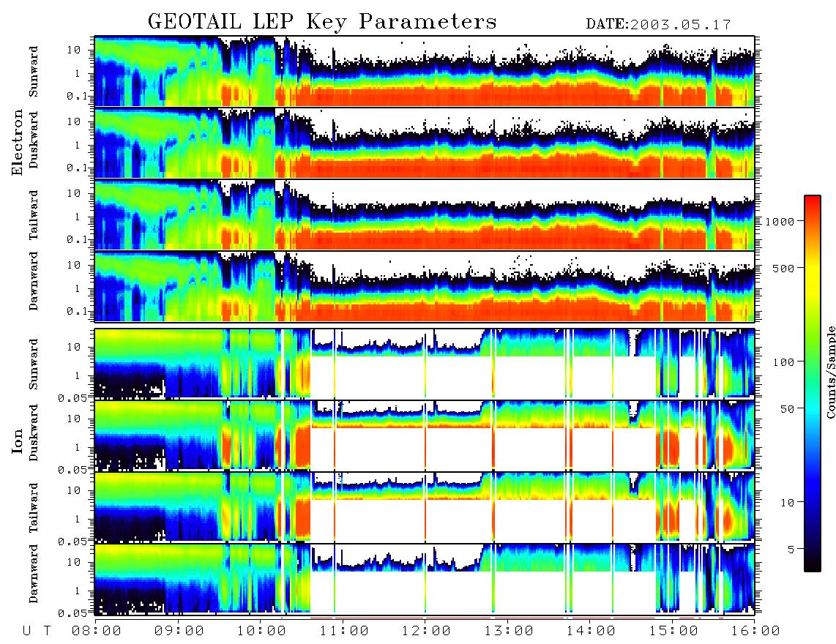The image size is (836, 644).
Task: Click the Ion Dawnward spectrogram panel
Action: (425, 578)
